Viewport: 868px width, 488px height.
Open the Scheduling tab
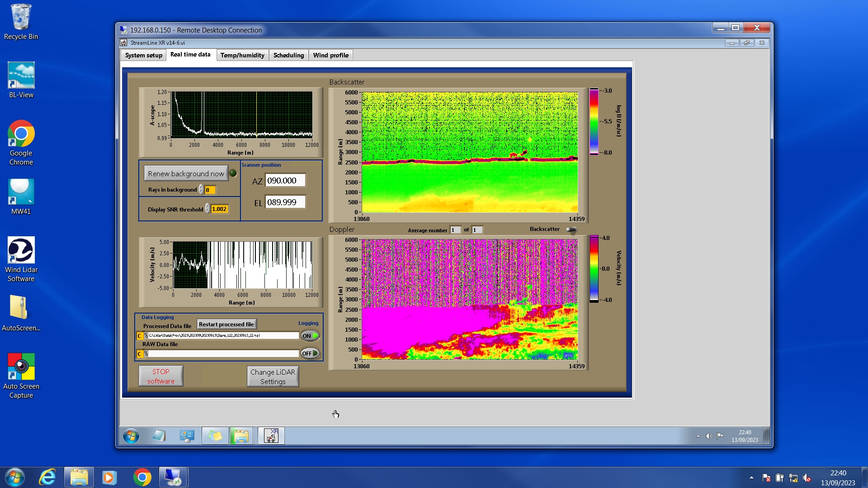(x=288, y=55)
